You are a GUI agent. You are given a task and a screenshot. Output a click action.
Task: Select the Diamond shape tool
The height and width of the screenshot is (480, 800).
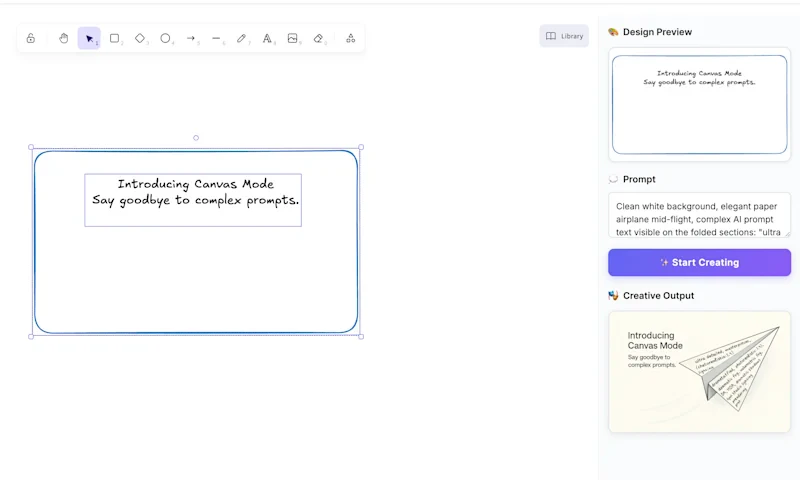point(140,38)
